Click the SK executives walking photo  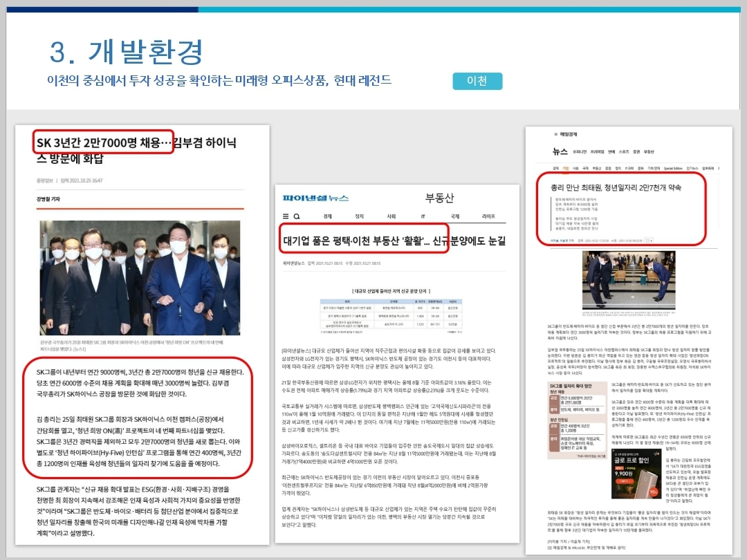[140, 278]
